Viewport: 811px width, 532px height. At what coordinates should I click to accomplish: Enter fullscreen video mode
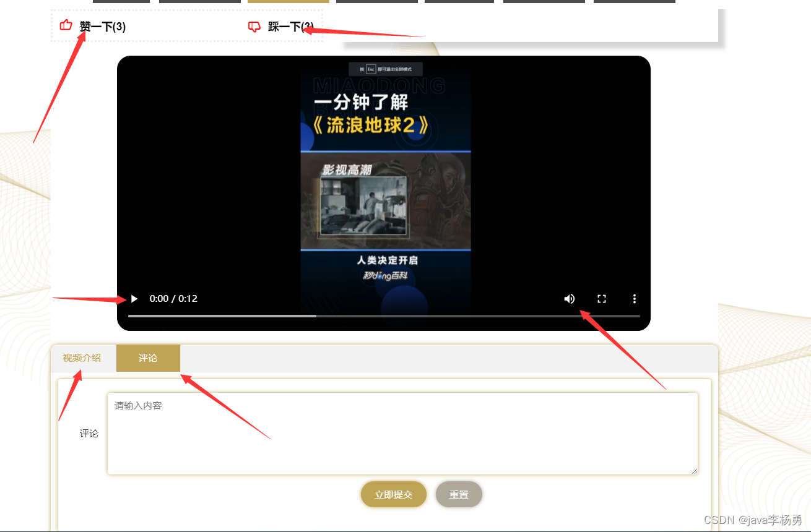[x=602, y=299]
